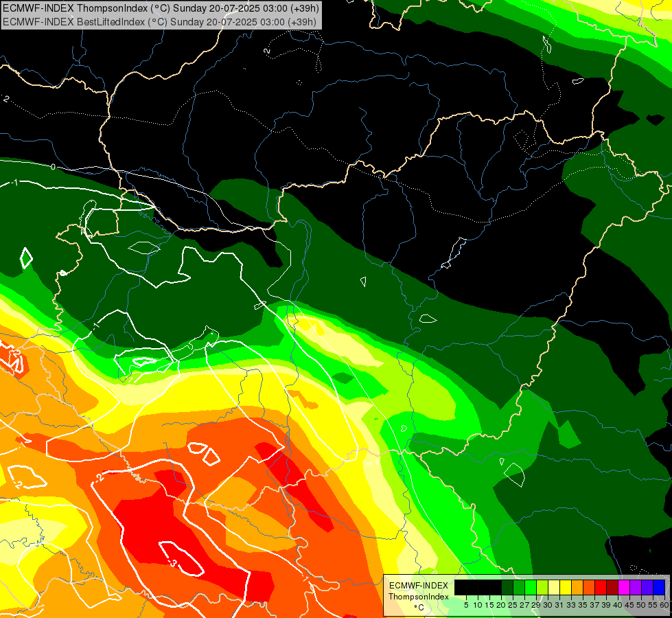The height and width of the screenshot is (618, 672).
Task: Pick the purple 45–50 legend swatch
Action: (636, 587)
